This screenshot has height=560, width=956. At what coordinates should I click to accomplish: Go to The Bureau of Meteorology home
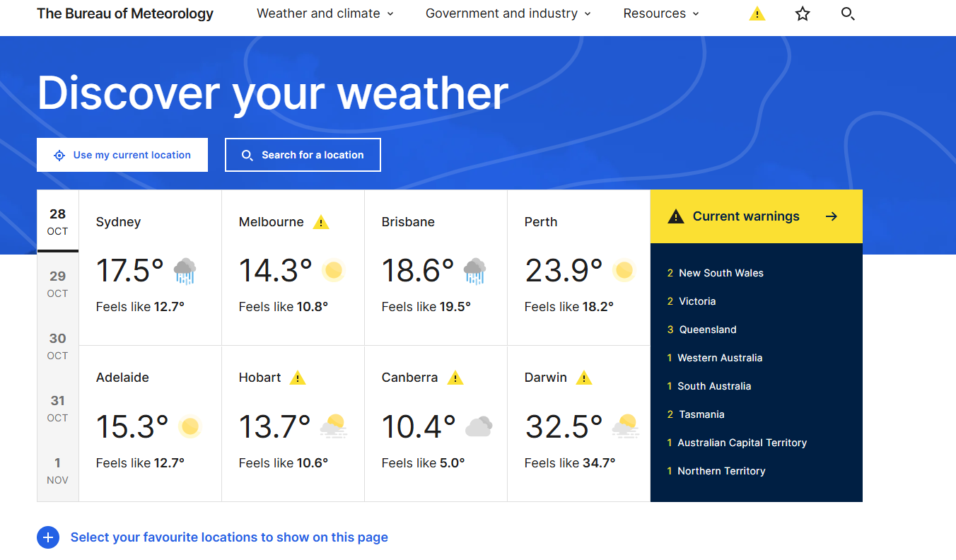pyautogui.click(x=125, y=13)
